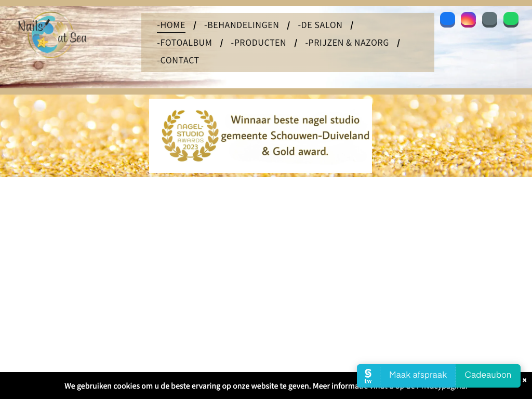Click the 'Winnaar beste nagel studio' text
The height and width of the screenshot is (399, 532).
[x=295, y=120]
